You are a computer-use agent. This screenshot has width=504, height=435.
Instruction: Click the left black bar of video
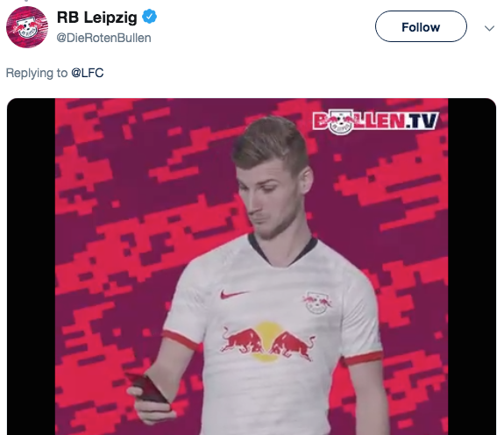click(32, 267)
